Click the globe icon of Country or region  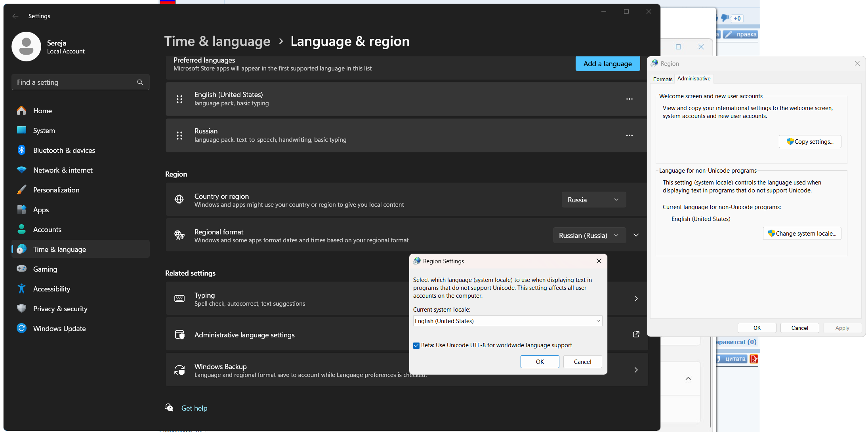pos(179,200)
